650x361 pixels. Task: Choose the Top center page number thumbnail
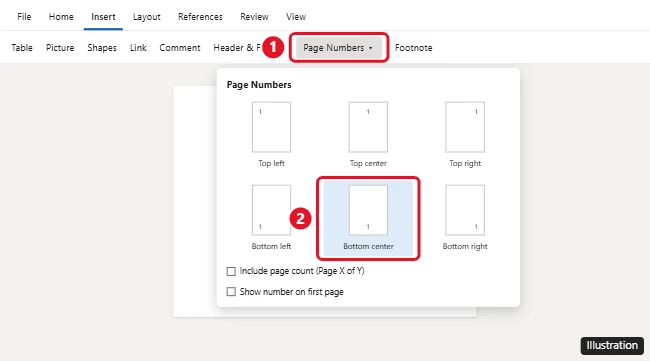[368, 127]
